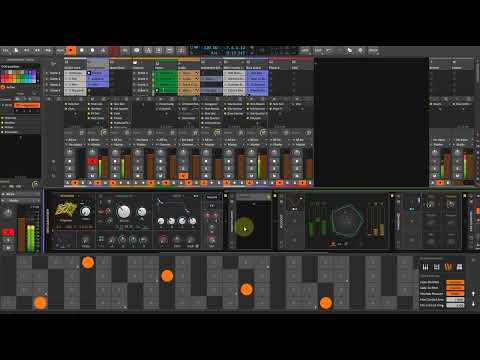Adjust the knob beside the yellow synth logo
Image resolution: width=480 pixels, height=360 pixels.
[x=86, y=211]
